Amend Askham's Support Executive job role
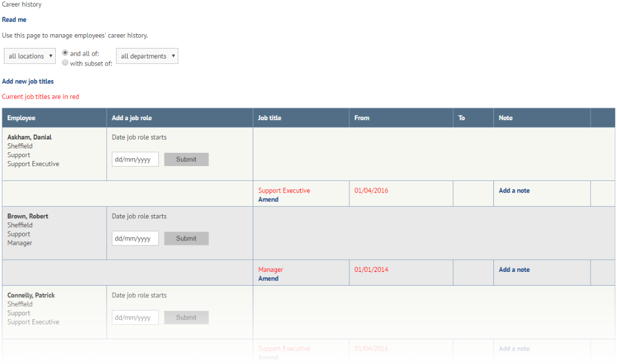The image size is (617, 364). (x=268, y=199)
